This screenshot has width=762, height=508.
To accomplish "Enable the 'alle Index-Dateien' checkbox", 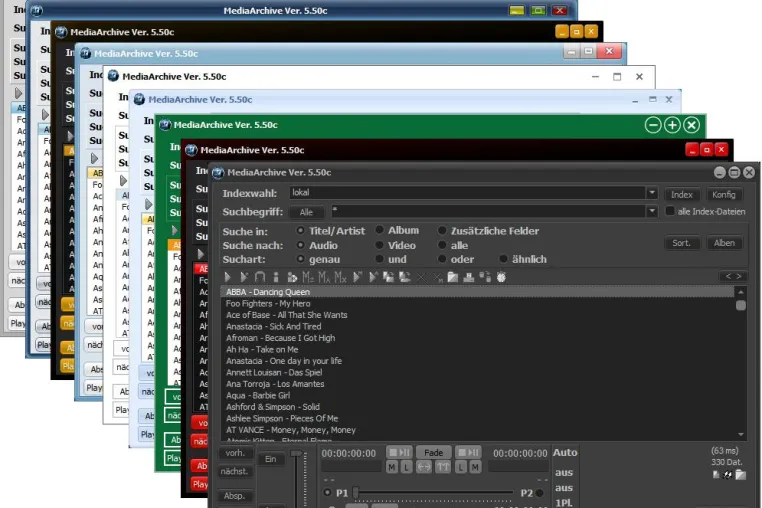I will [670, 211].
